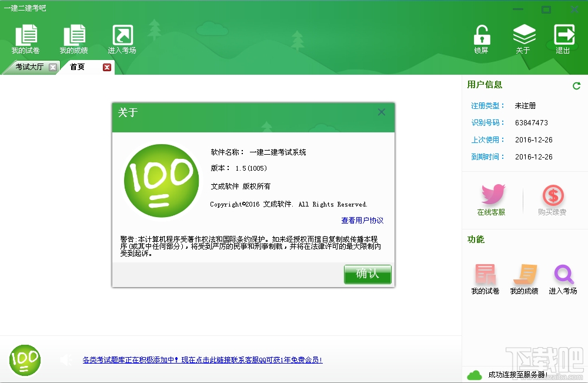Viewport: 588px width, 383px height.
Task: Click 文成软件 版权所有 text
Action: [x=240, y=186]
